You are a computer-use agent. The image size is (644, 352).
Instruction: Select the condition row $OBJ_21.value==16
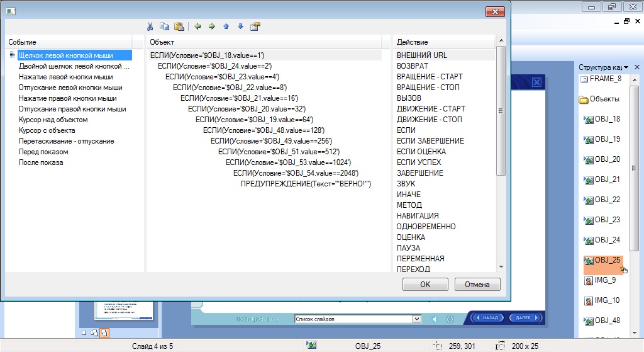pos(240,98)
